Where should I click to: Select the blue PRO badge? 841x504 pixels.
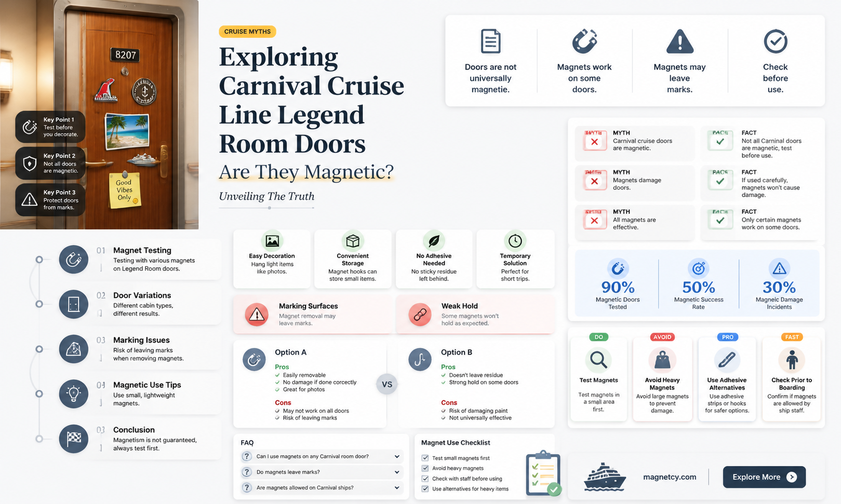[x=727, y=337]
